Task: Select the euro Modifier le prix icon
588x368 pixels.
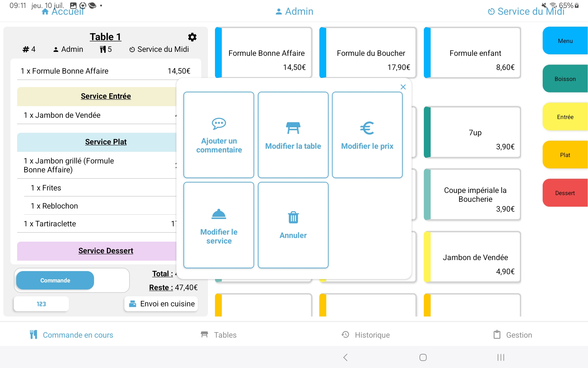Action: [x=367, y=128]
